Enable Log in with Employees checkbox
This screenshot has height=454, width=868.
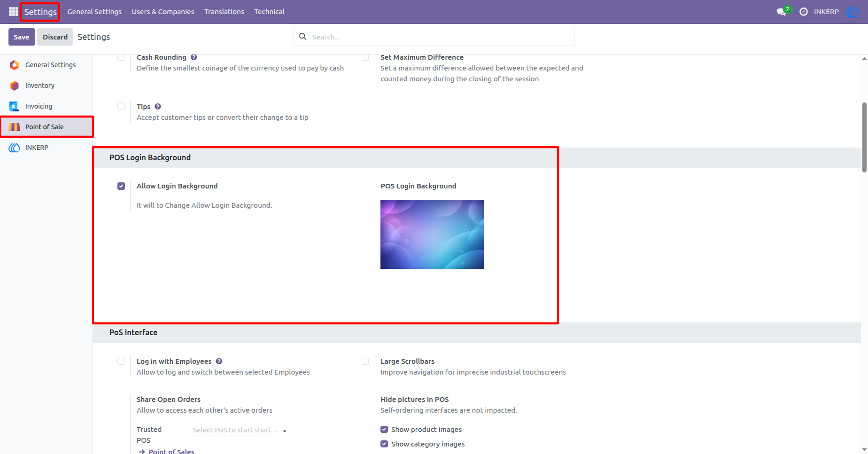(121, 361)
